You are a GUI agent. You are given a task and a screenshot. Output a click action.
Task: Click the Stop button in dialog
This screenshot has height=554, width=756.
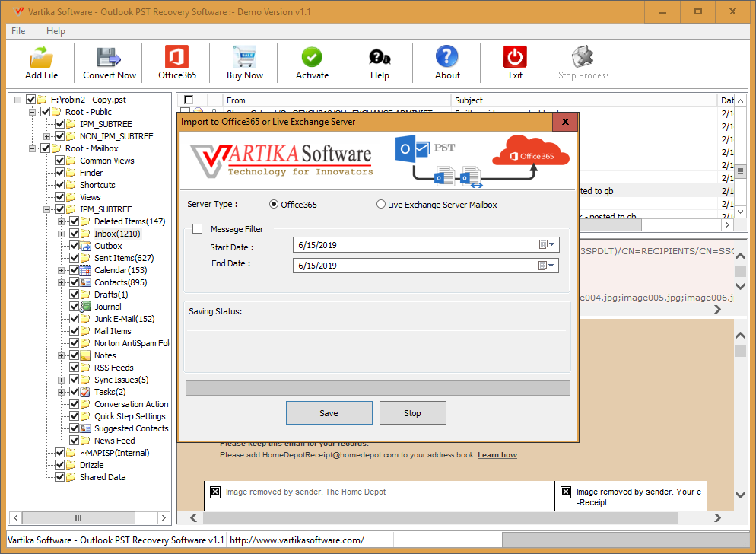pos(412,413)
